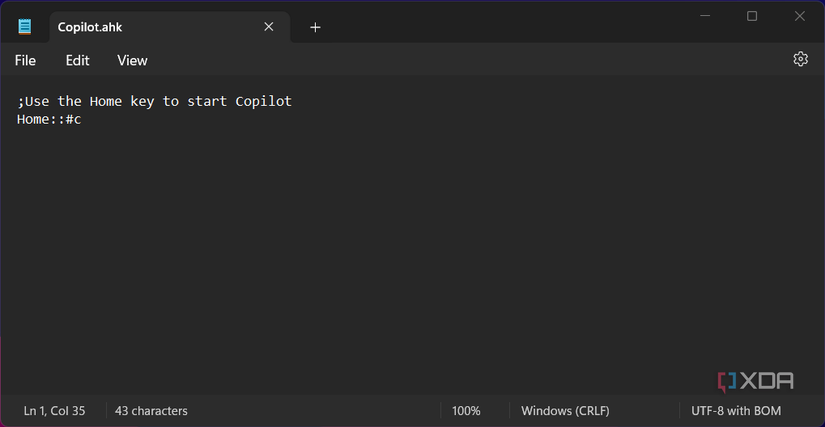Open the Edit menu
This screenshot has height=427, width=825.
pos(77,60)
